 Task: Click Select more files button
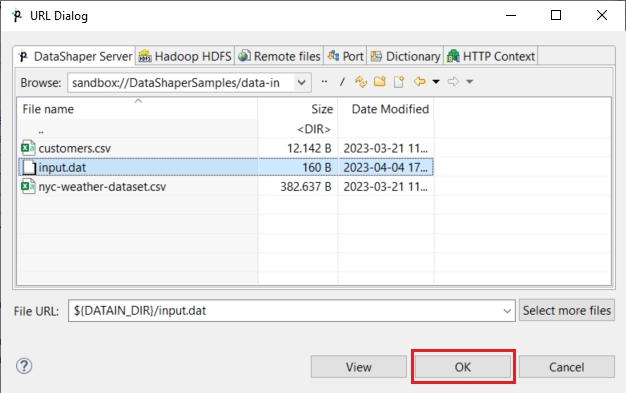567,310
